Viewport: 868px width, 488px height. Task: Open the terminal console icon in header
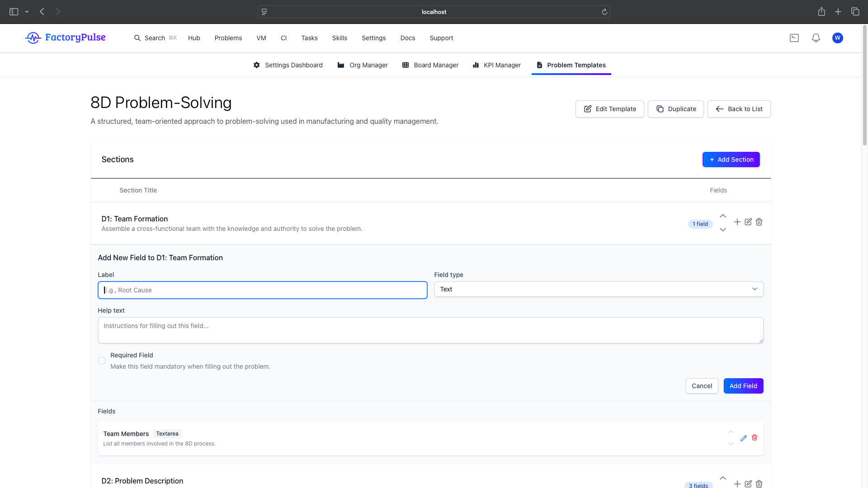click(794, 38)
